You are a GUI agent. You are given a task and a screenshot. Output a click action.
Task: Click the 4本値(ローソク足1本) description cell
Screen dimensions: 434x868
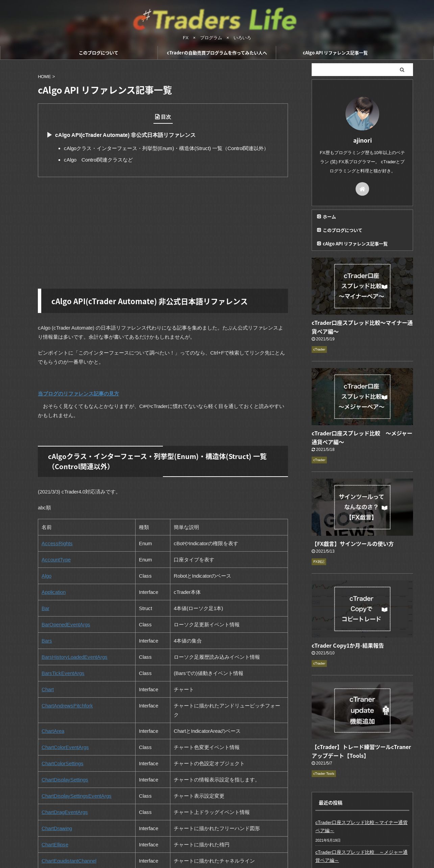229,608
